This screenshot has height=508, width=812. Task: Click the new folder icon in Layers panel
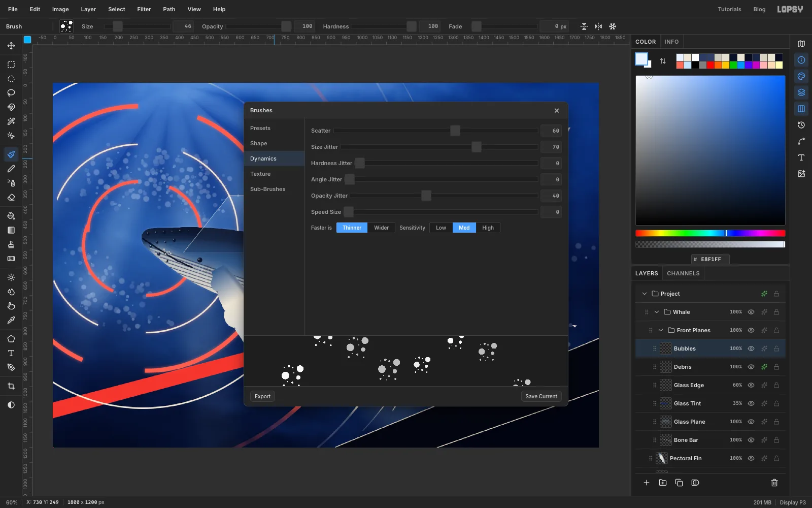(663, 483)
